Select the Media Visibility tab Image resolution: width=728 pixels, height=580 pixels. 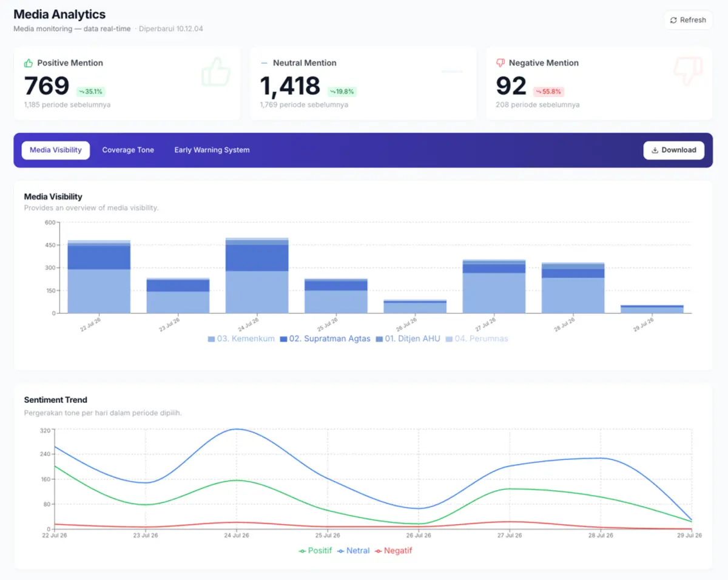coord(56,150)
